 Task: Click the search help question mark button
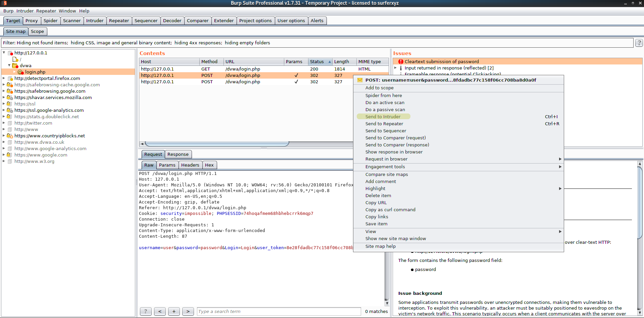[x=146, y=311]
